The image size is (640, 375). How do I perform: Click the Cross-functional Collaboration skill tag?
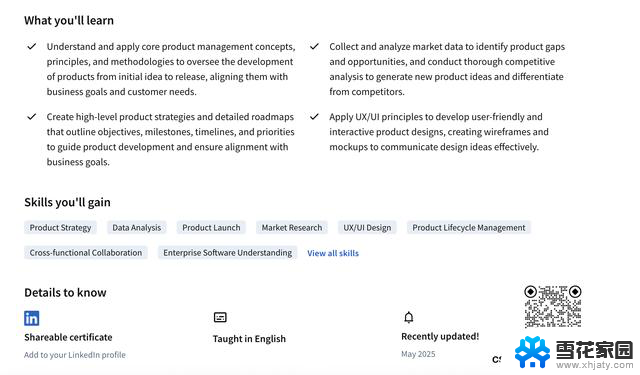tap(86, 253)
